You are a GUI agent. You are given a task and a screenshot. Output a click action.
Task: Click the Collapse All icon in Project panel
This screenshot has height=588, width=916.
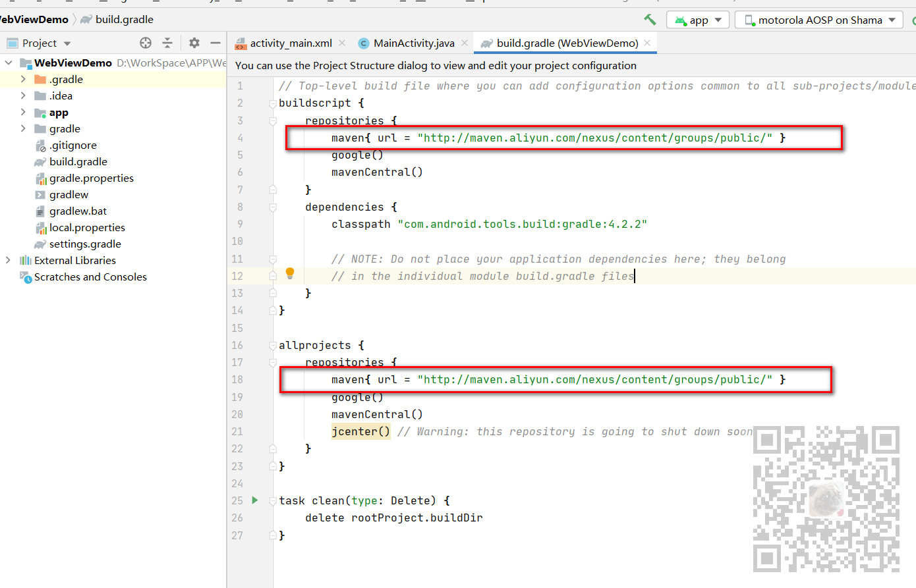167,43
